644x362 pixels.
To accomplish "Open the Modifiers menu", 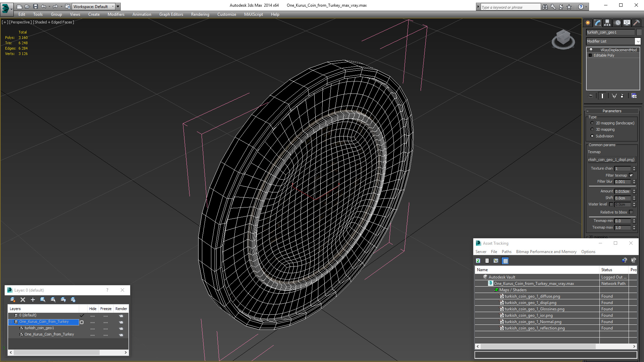I will (x=116, y=14).
